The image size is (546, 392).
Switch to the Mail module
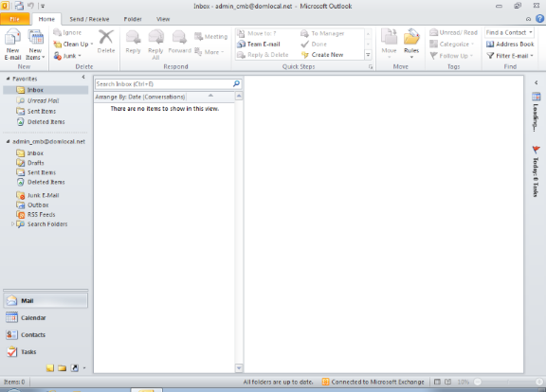point(45,300)
